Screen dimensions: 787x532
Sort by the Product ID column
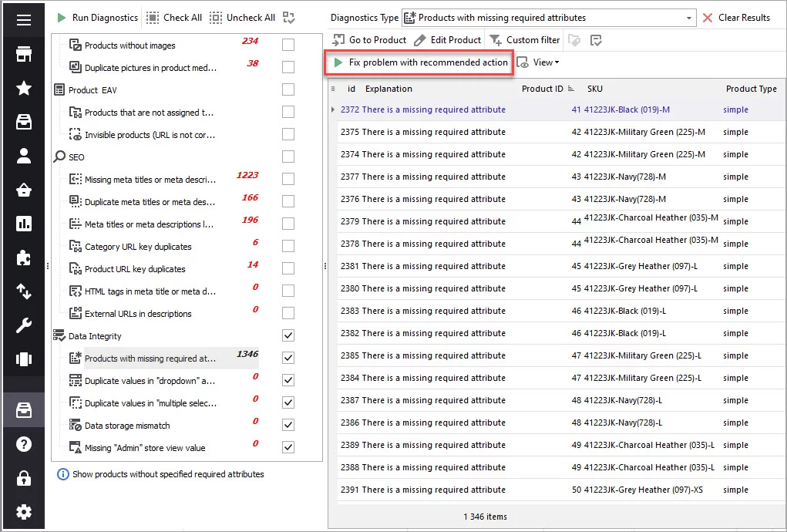pos(542,89)
